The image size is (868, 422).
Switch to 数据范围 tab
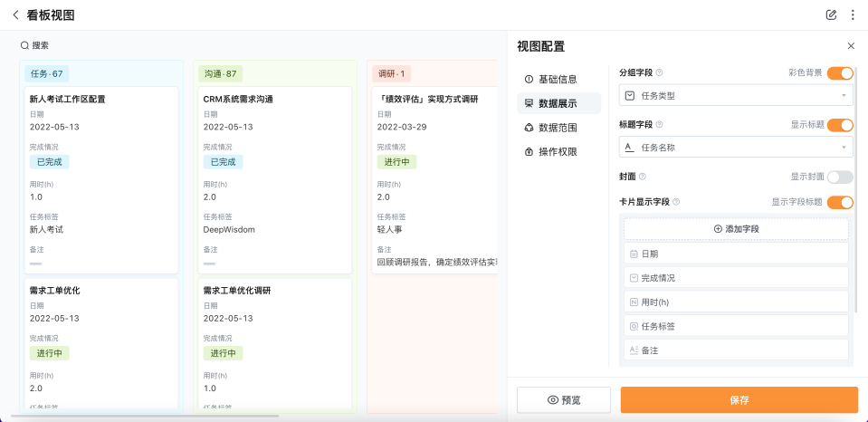click(558, 128)
